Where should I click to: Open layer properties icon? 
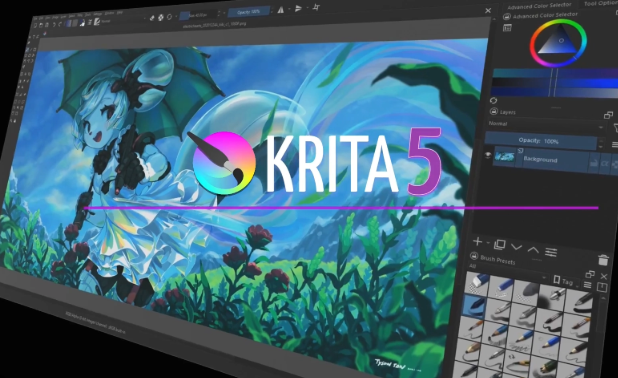click(551, 251)
